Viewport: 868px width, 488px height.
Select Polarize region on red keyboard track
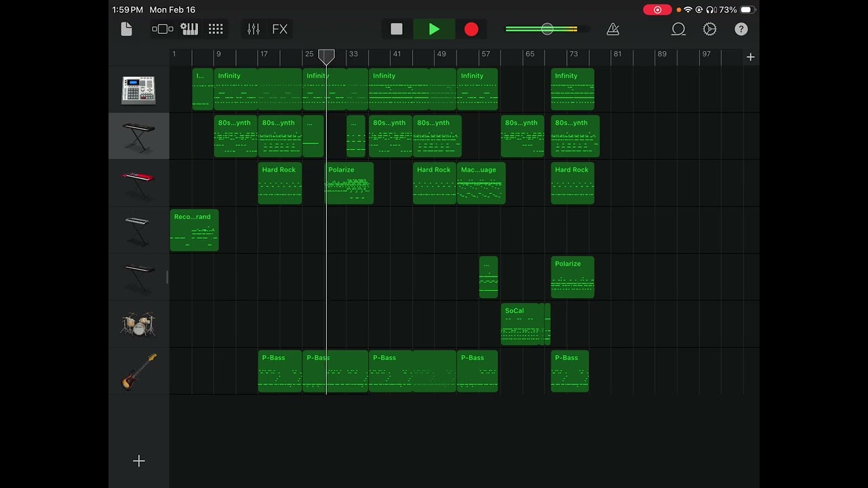click(x=349, y=184)
